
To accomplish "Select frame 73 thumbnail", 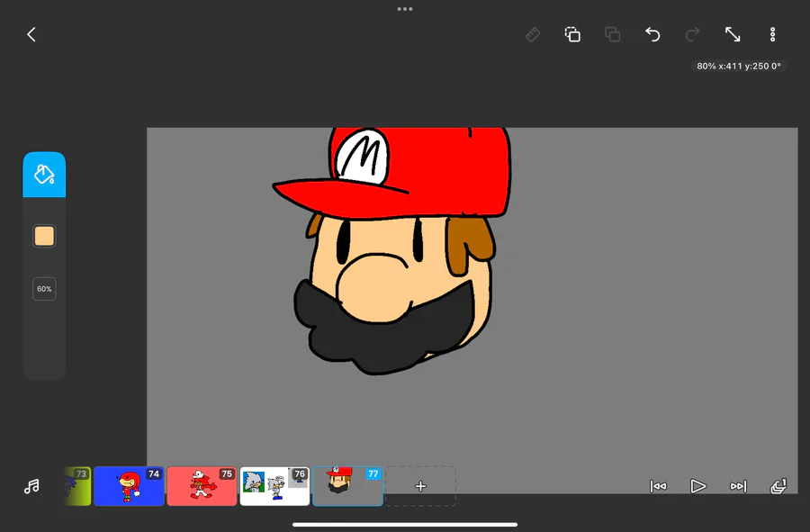I will [78, 487].
